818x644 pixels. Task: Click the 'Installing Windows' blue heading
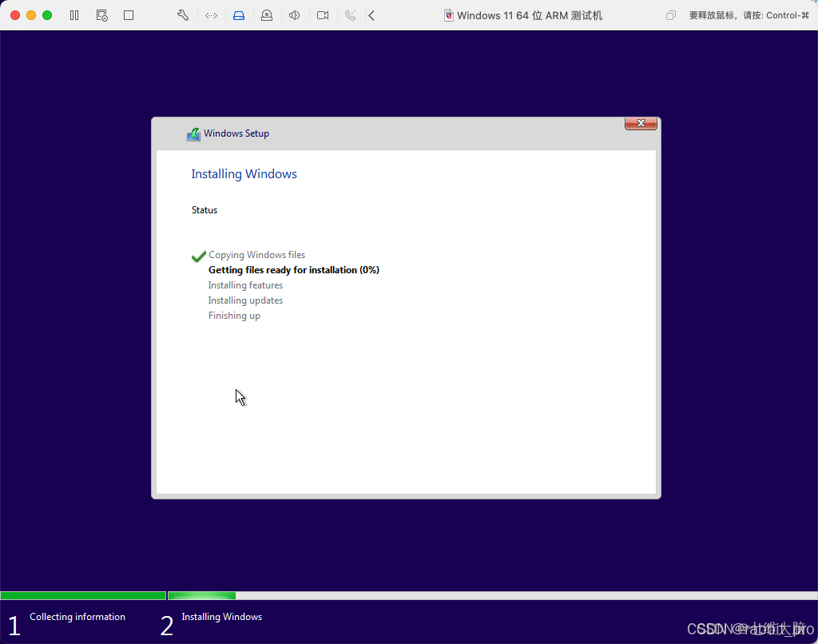point(244,174)
